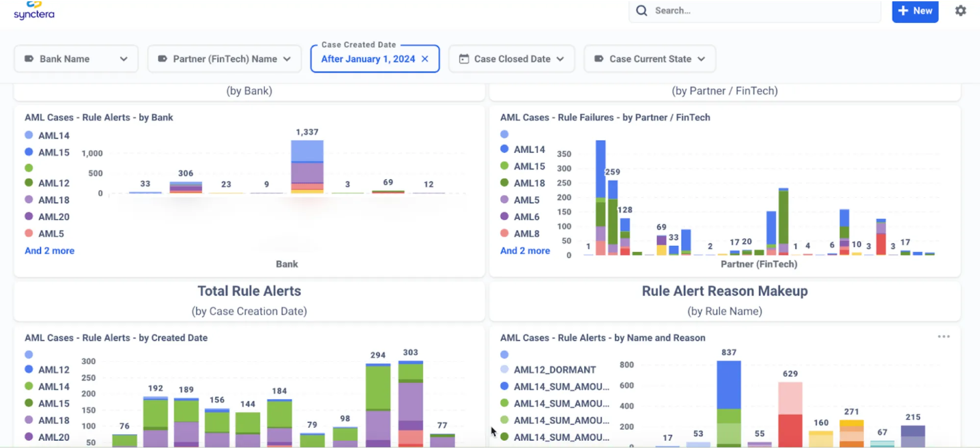The image size is (980, 448).
Task: Clear the After January 1, 2024 date filter
Action: (425, 58)
